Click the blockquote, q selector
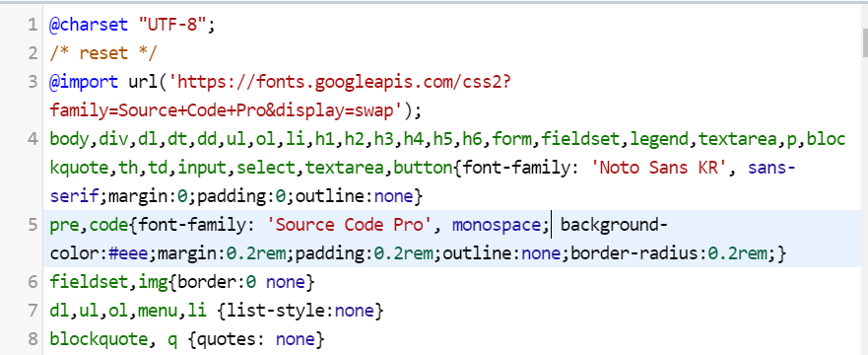The image size is (868, 355). coord(113,339)
